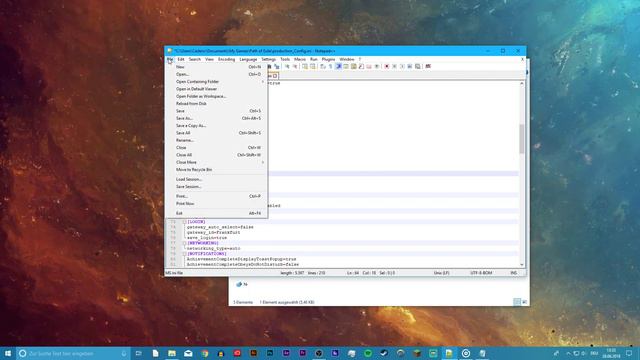Choose Move to Recycle Bin
The height and width of the screenshot is (360, 640).
click(x=216, y=170)
